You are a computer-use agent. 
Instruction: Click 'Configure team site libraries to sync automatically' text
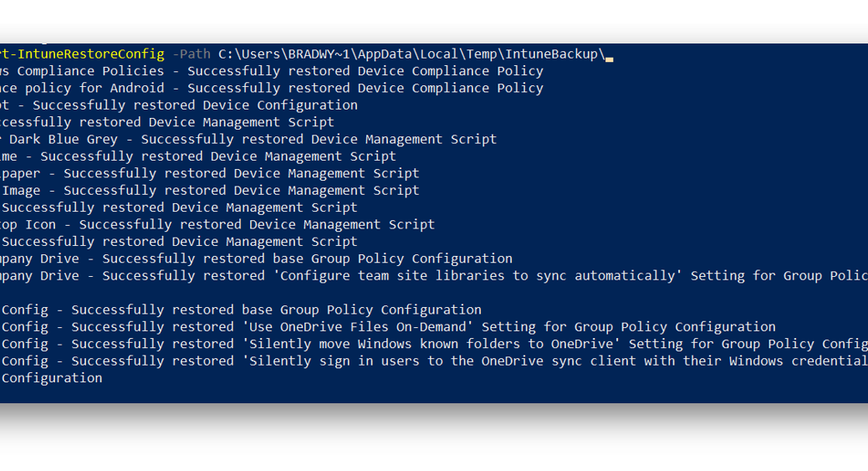click(477, 276)
